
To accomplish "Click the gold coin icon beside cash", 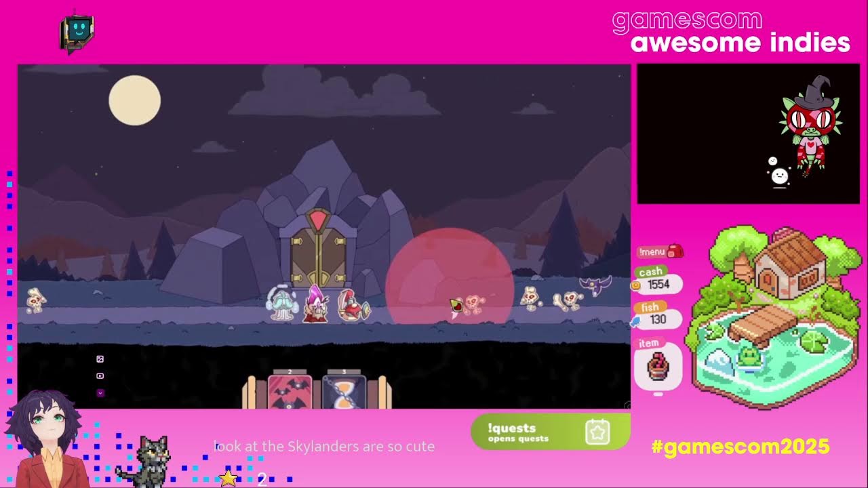I will tap(636, 286).
